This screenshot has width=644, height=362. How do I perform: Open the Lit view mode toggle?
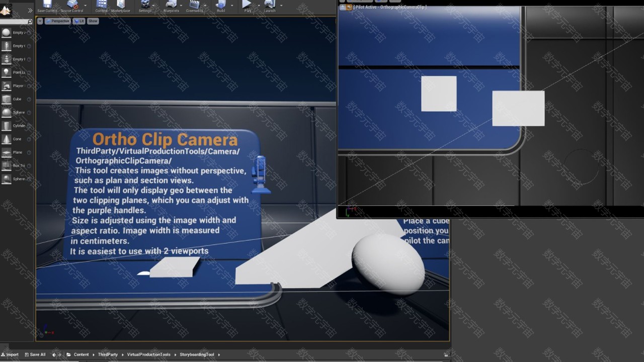pos(79,21)
